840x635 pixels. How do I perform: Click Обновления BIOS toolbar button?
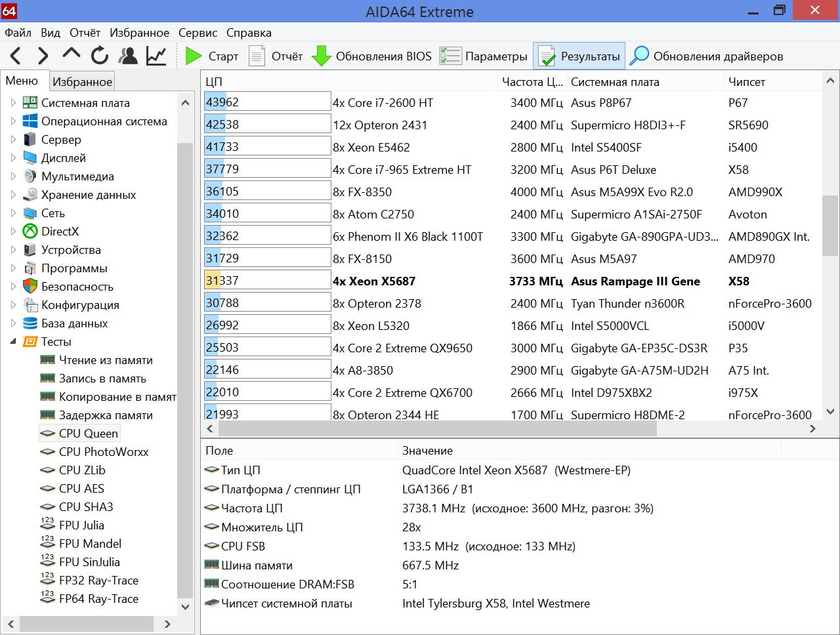tap(371, 56)
